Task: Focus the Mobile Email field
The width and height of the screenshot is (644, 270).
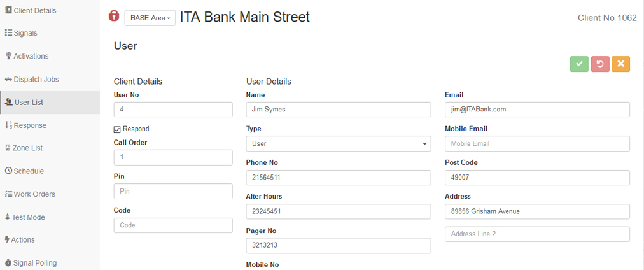Action: [x=537, y=144]
